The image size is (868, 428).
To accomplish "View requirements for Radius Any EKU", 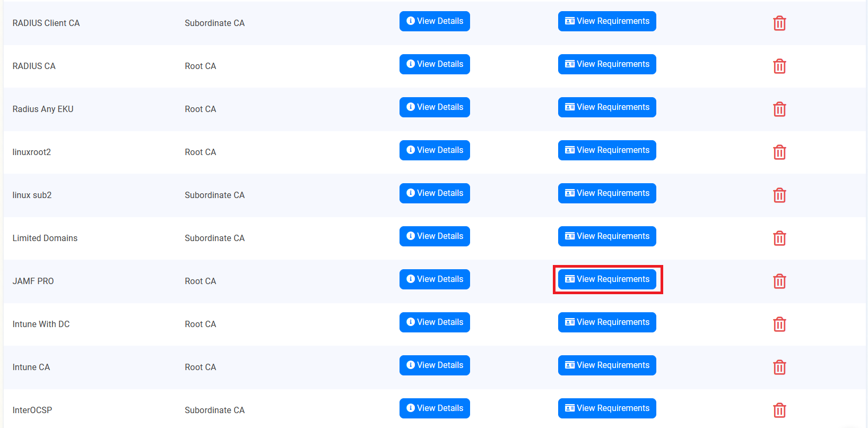I will click(x=607, y=107).
